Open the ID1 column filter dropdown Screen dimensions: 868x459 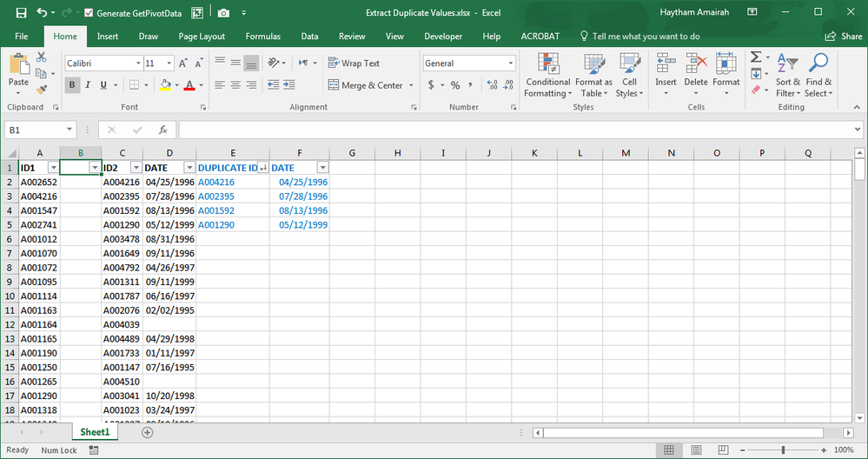pos(53,167)
